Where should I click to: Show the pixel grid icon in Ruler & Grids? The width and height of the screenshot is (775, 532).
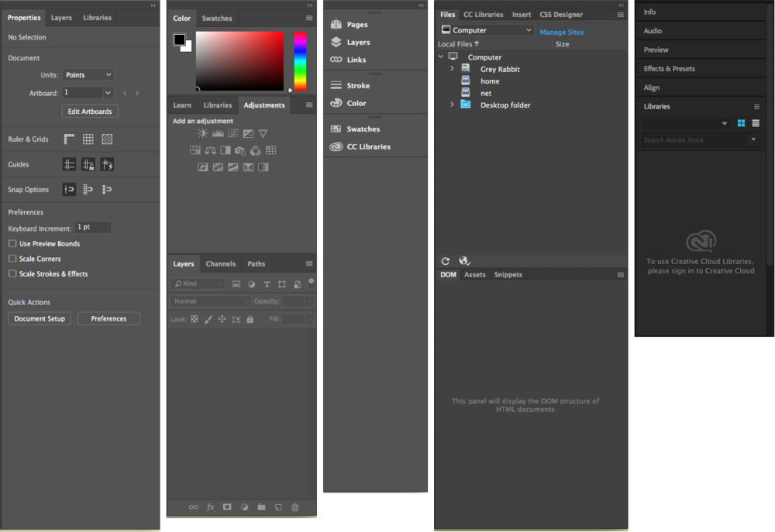click(x=107, y=139)
